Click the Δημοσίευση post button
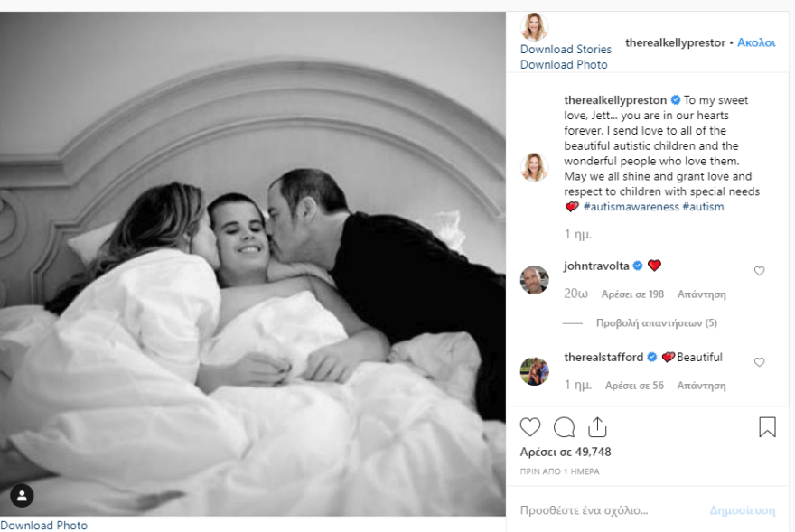The height and width of the screenshot is (532, 795). (743, 510)
